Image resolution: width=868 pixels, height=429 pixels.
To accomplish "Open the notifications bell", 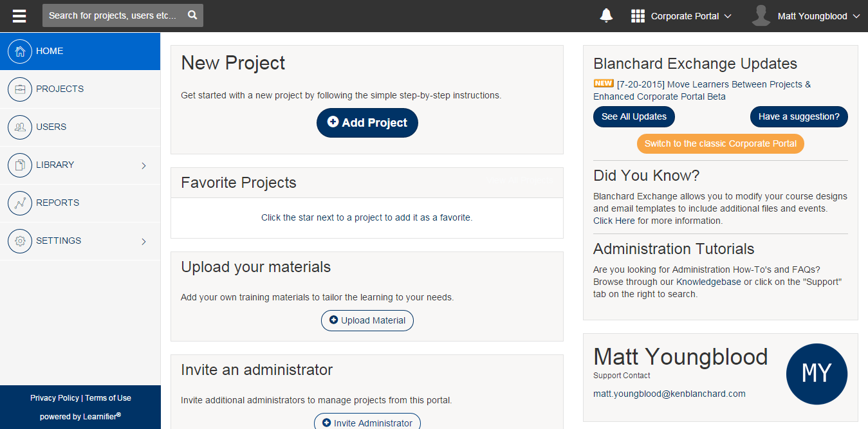I will [606, 16].
